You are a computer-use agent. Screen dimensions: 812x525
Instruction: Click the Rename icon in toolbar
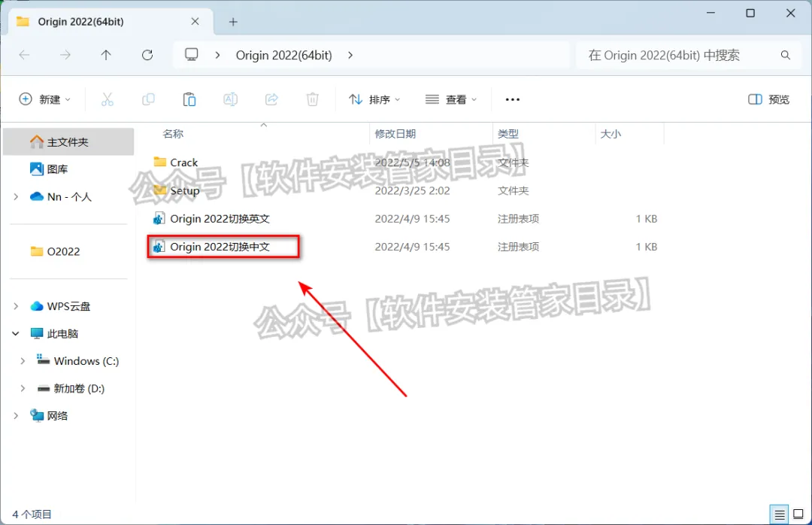pos(231,99)
